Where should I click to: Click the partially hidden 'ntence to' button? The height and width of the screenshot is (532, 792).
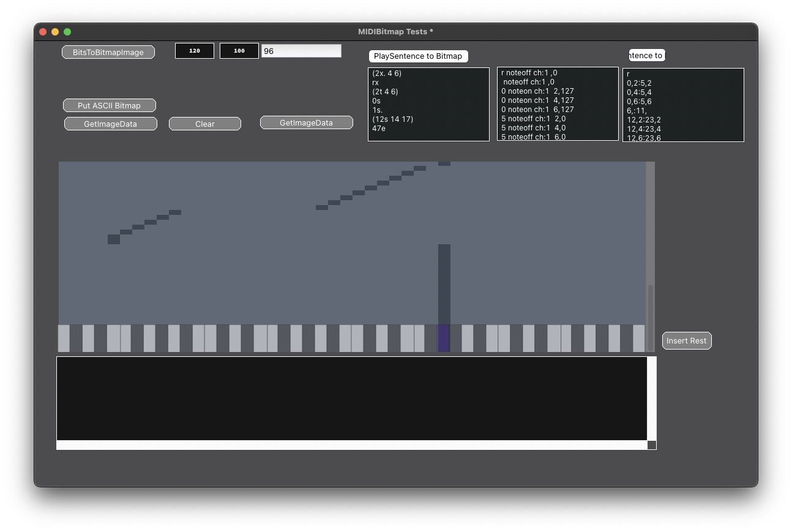pos(646,55)
